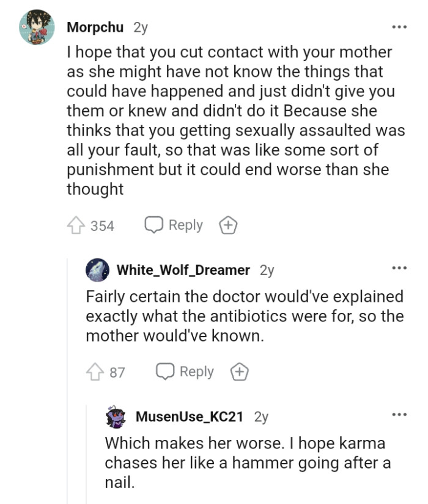
Task: Click MusenUse_KC21's purple avatar
Action: pyautogui.click(x=116, y=415)
